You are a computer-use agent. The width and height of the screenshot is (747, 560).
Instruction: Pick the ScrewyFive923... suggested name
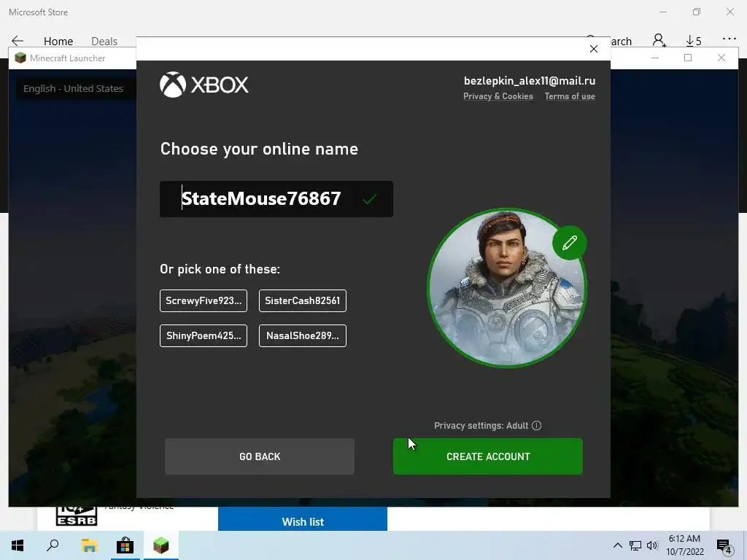[204, 301]
